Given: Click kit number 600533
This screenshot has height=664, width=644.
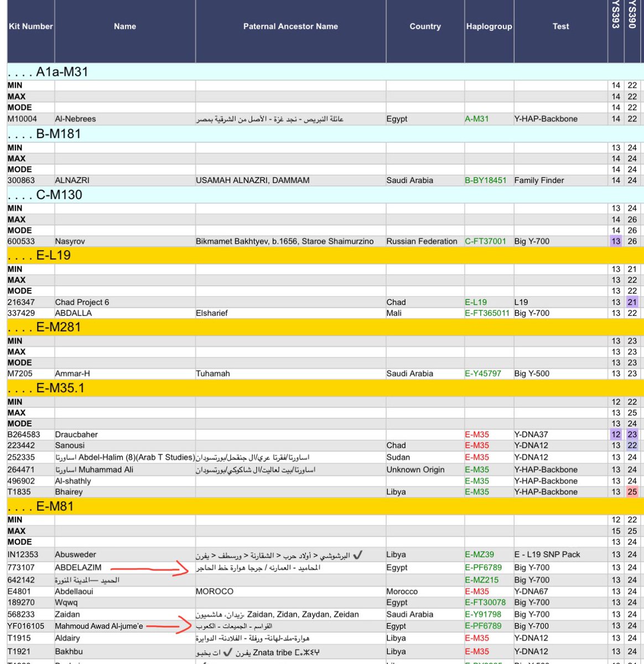Looking at the screenshot, I should (x=21, y=241).
